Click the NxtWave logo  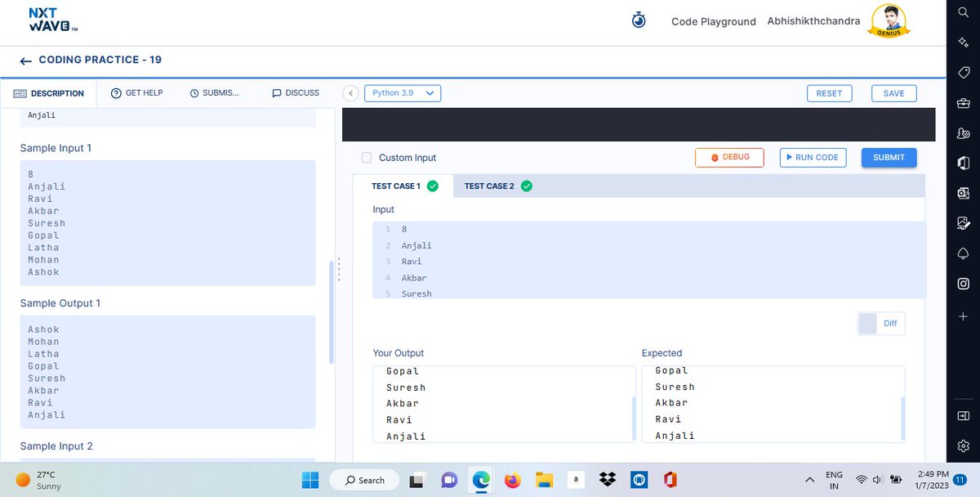click(53, 20)
